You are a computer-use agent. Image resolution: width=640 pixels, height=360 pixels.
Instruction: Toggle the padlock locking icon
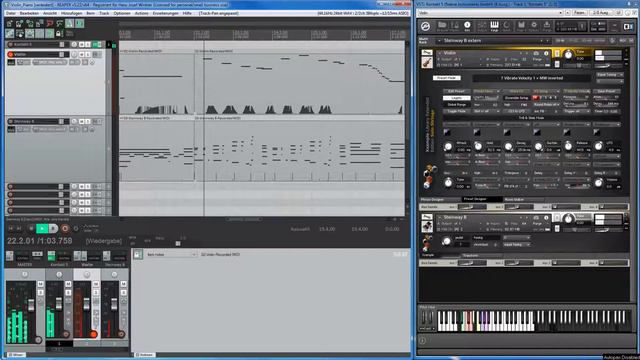click(59, 33)
